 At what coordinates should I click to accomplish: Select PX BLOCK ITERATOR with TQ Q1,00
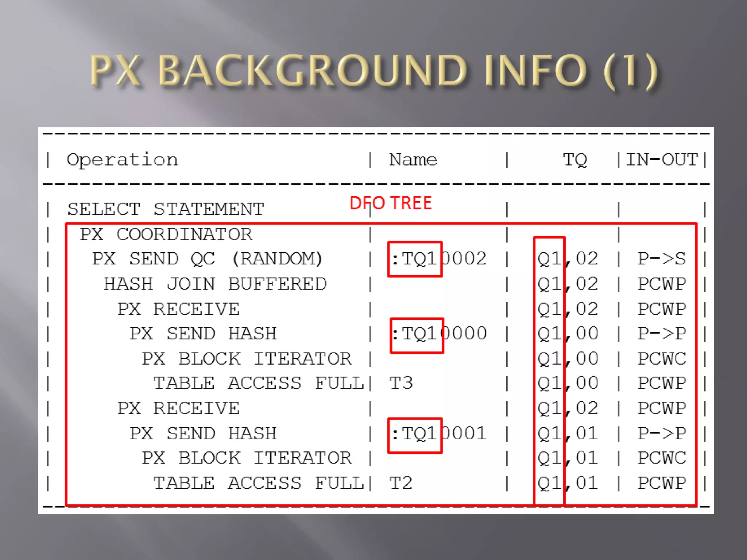[x=247, y=359]
